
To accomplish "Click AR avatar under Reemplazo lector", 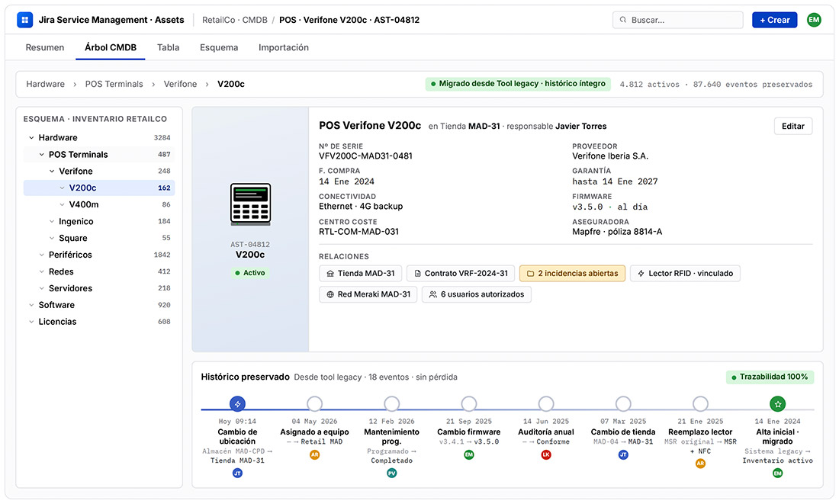I will point(700,464).
